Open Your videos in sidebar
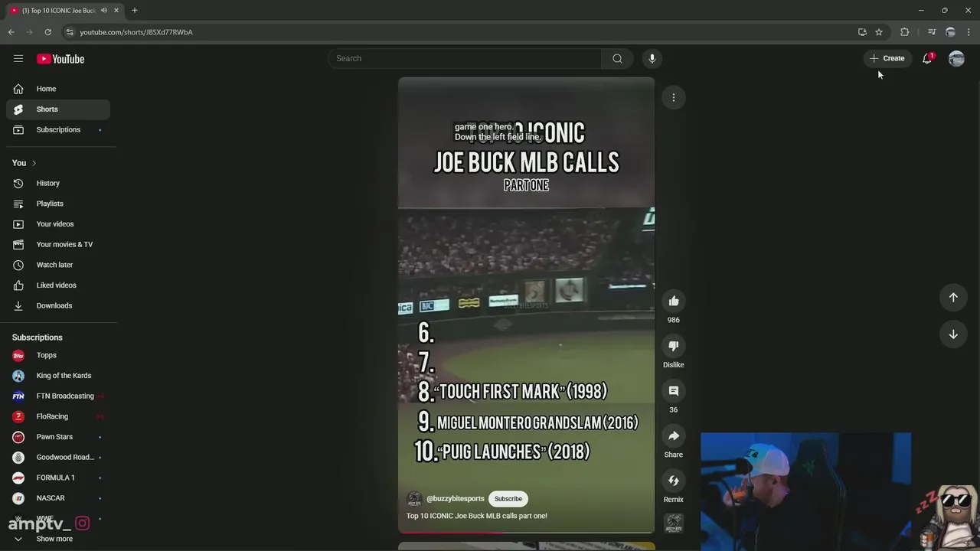 58,224
